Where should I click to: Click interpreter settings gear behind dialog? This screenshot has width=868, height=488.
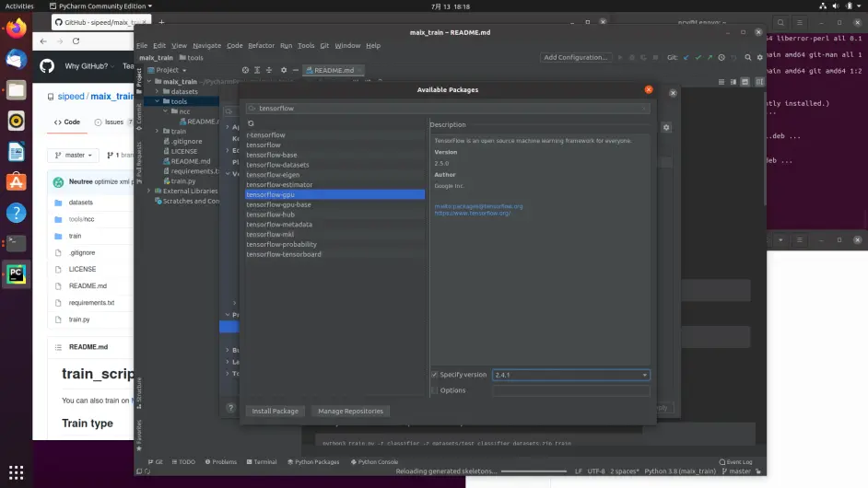[666, 127]
